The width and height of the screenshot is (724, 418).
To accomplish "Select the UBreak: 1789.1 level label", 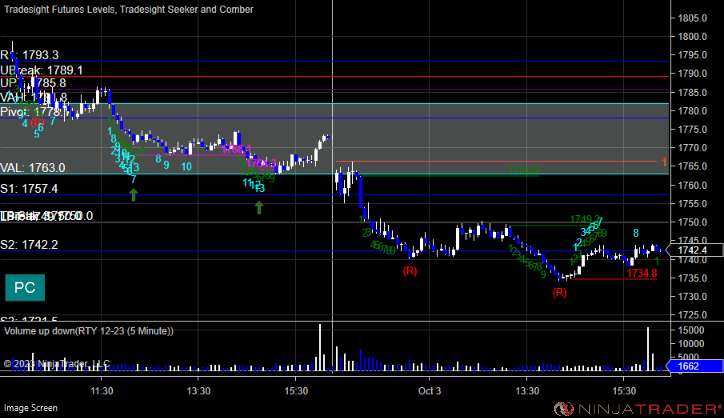I will coord(42,70).
